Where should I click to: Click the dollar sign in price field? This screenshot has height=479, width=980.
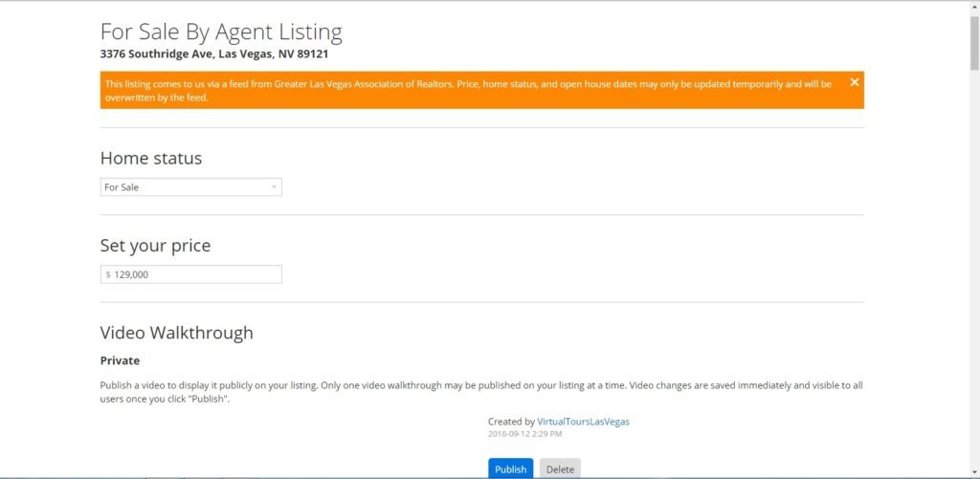[108, 274]
